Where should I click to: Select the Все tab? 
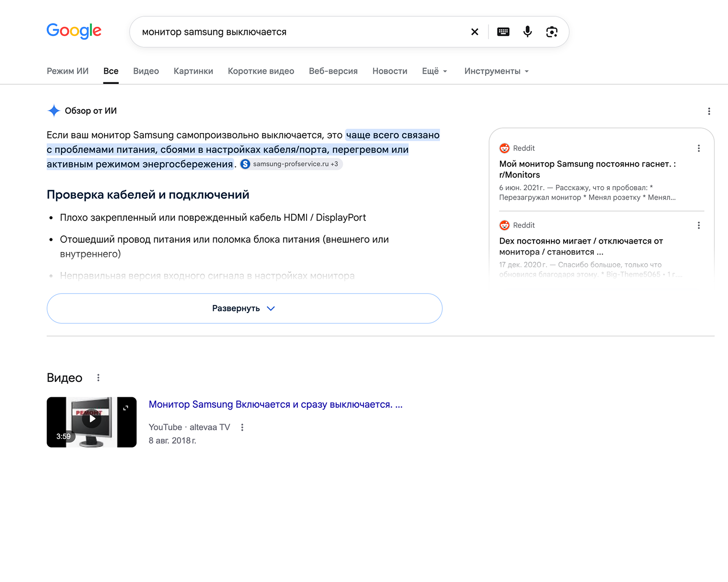tap(111, 71)
